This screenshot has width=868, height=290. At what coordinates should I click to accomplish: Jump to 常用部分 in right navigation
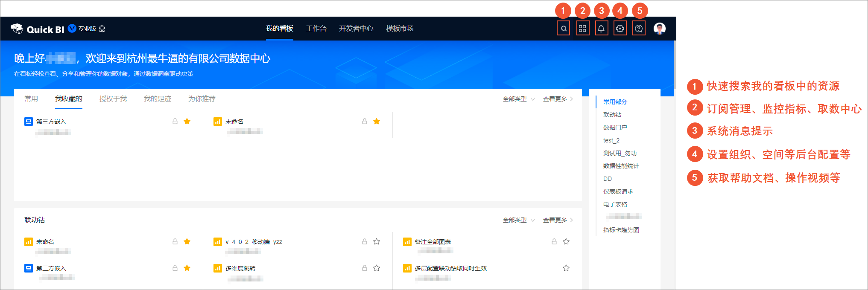click(x=615, y=102)
